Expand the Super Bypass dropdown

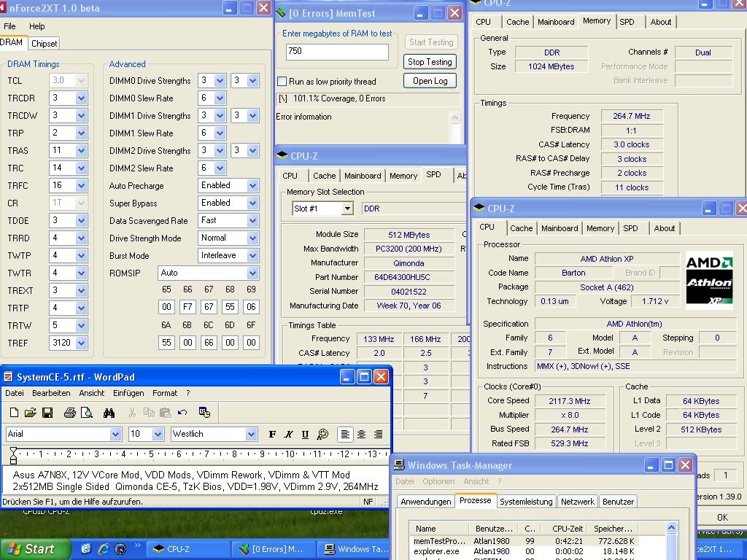252,203
